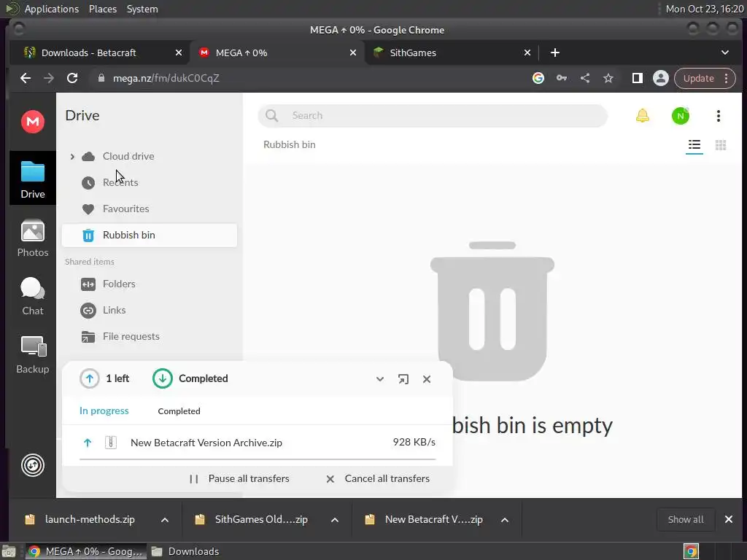Click the upload progress bar

(x=258, y=459)
